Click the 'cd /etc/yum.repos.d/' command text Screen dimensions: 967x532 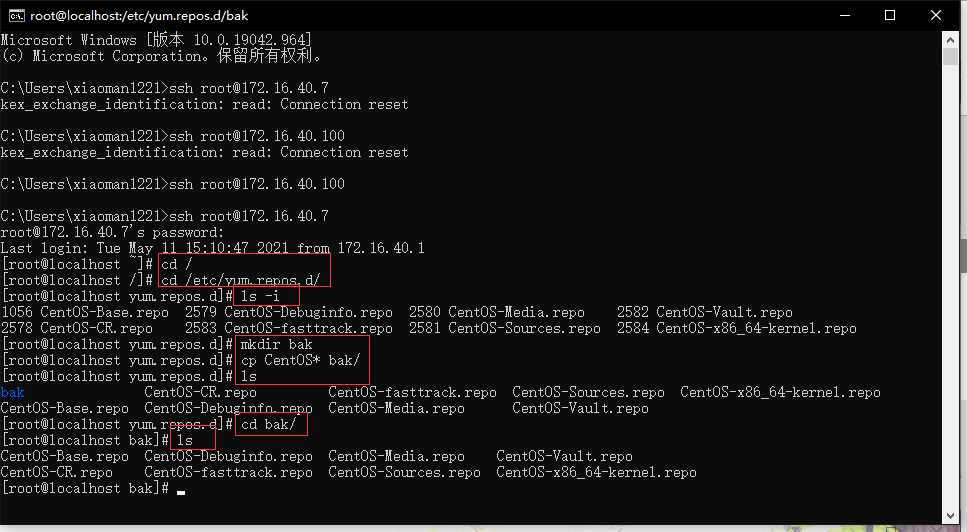(240, 280)
